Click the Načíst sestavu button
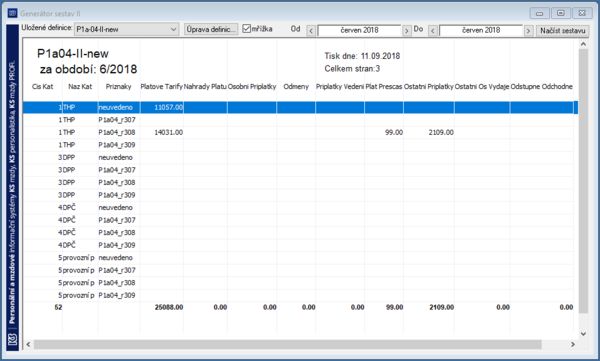 562,31
